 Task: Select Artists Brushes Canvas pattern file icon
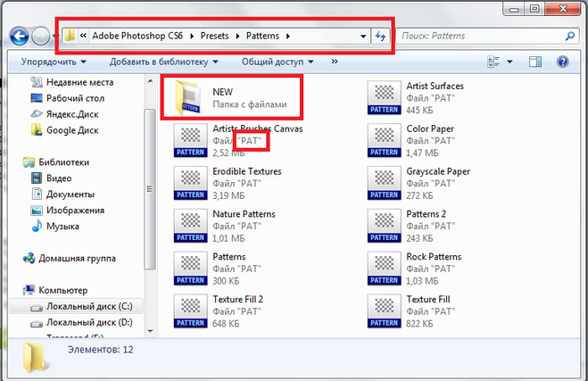(x=191, y=140)
